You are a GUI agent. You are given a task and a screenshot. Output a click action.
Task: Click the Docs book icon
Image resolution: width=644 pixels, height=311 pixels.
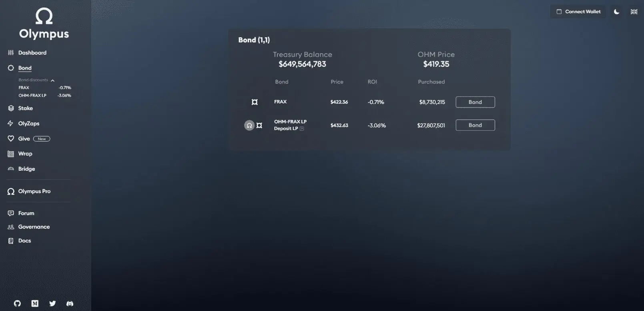[x=11, y=241]
